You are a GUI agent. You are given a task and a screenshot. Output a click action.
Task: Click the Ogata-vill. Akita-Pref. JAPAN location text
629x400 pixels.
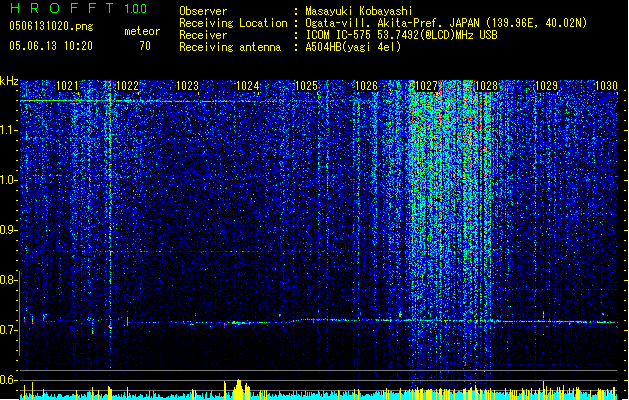point(446,23)
